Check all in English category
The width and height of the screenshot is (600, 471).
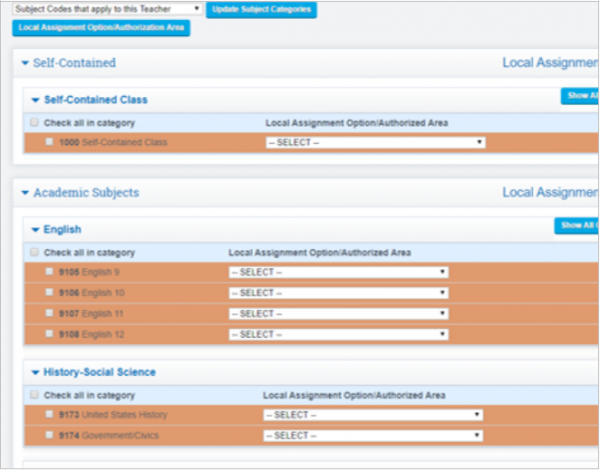[x=35, y=252]
